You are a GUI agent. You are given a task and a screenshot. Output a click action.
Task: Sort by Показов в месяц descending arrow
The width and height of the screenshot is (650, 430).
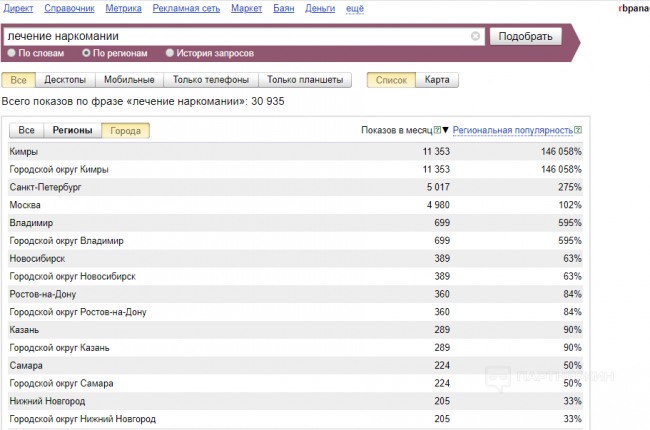coord(446,130)
